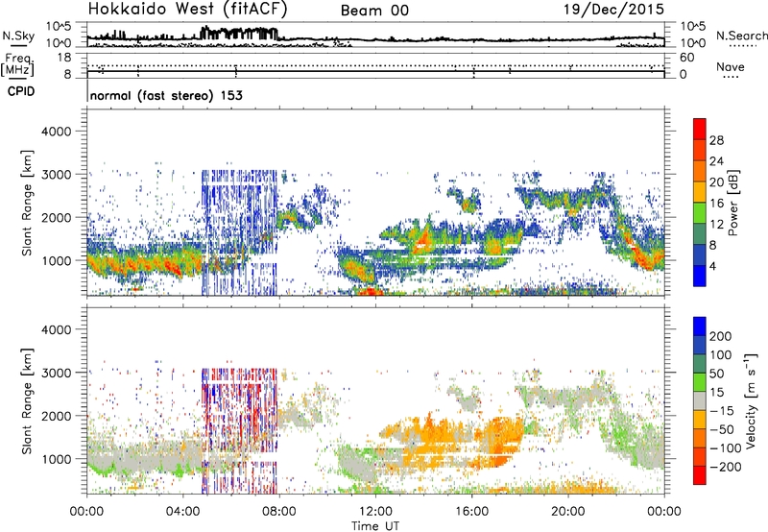
Task: Select the '16' power colorbar label
Action: click(x=716, y=204)
